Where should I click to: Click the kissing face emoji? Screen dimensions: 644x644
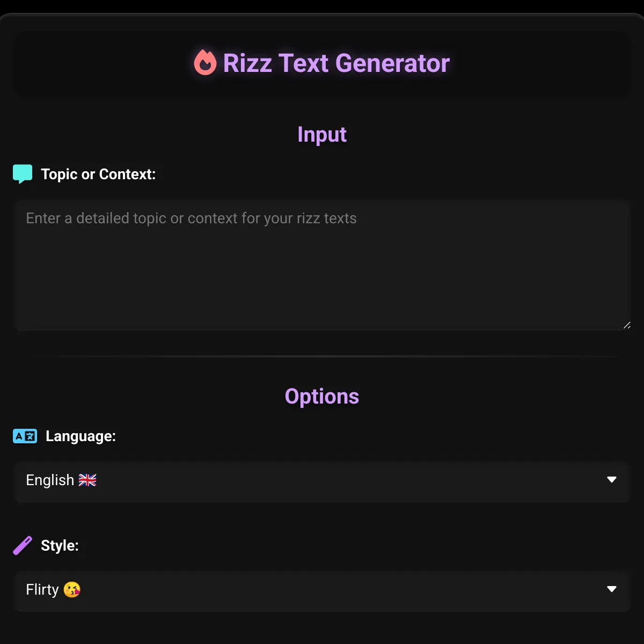[72, 589]
